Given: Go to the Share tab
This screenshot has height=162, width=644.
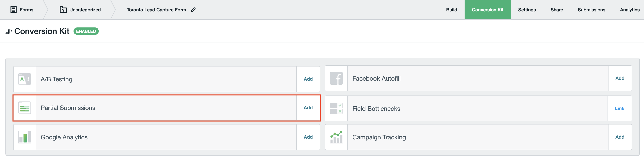Looking at the screenshot, I should point(557,10).
